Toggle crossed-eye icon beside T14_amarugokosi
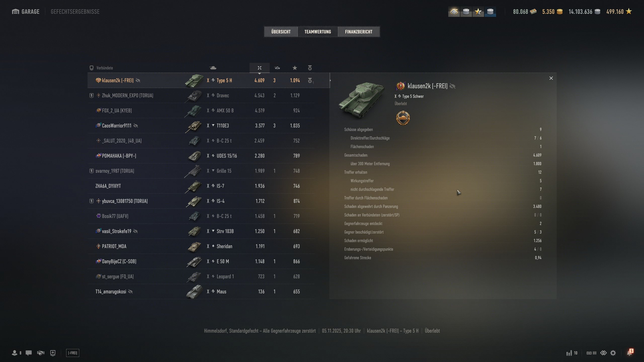The image size is (644, 362). point(130,292)
